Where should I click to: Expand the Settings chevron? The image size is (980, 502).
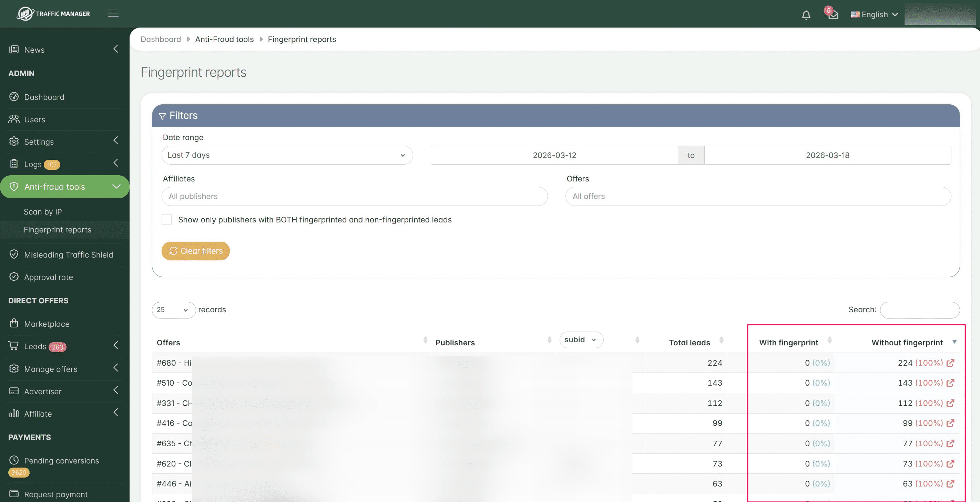point(116,140)
